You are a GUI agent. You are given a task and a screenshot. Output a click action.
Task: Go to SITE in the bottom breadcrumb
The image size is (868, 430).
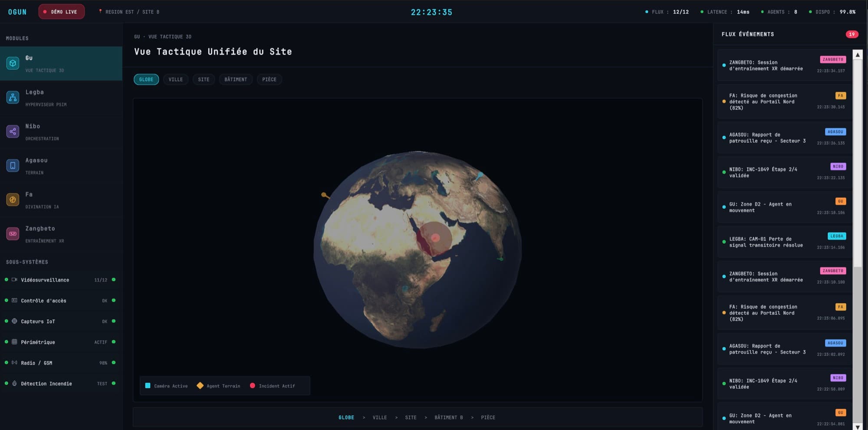coord(411,417)
